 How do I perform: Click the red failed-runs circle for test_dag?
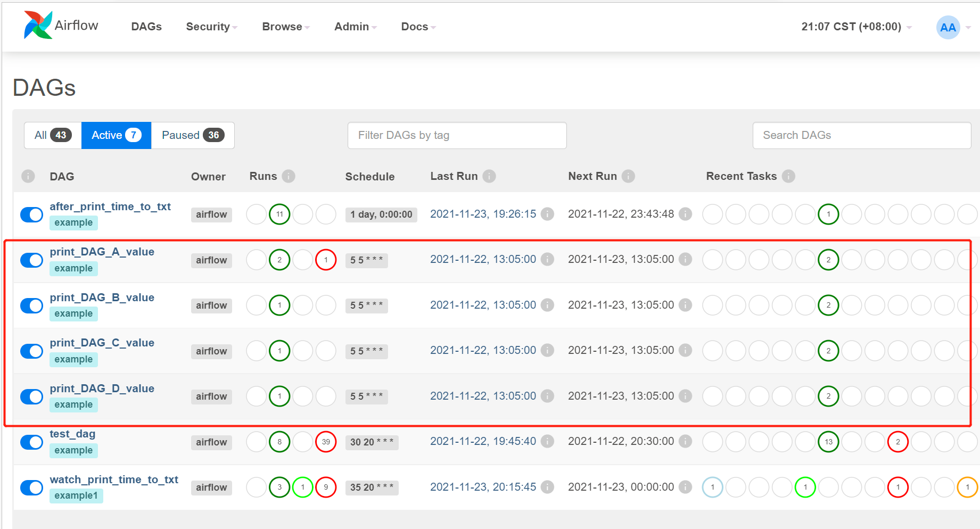point(326,442)
